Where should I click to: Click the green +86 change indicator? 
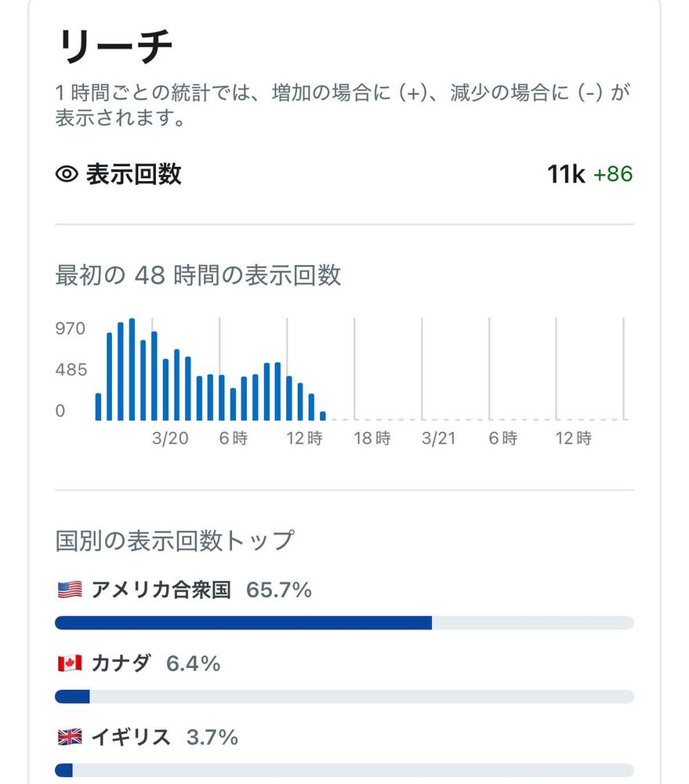click(613, 174)
